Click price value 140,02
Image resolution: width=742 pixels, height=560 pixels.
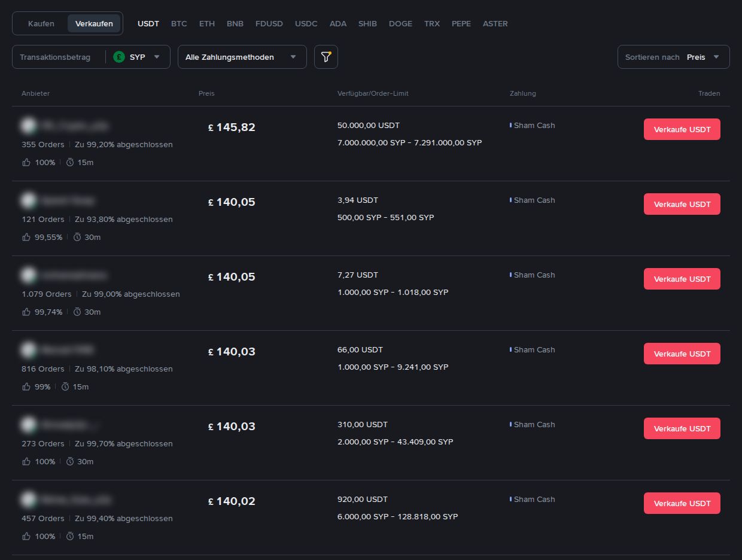(x=236, y=501)
